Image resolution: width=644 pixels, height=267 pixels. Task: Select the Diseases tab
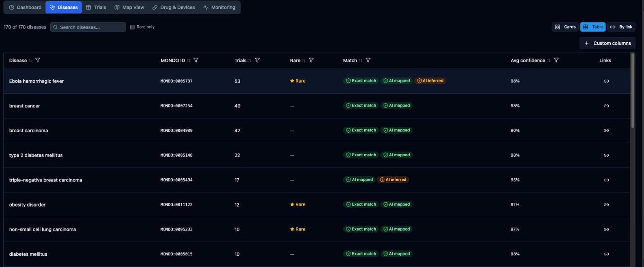[63, 7]
